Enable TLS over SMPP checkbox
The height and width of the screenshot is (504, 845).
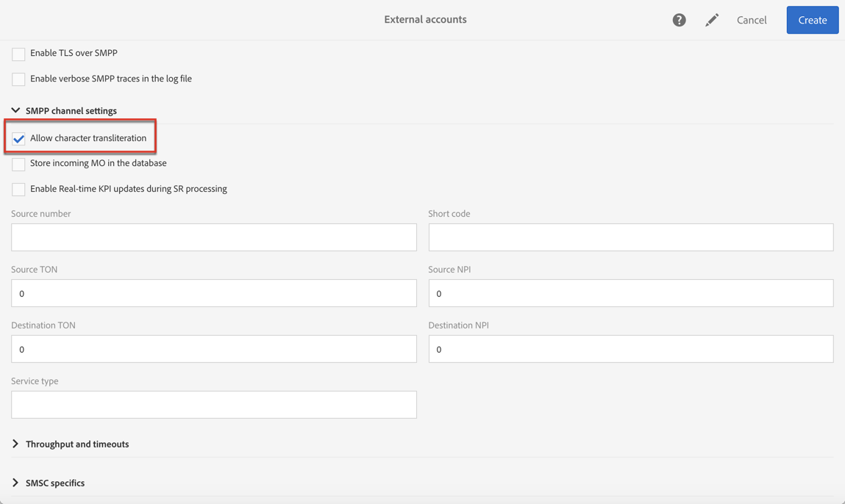(x=18, y=54)
